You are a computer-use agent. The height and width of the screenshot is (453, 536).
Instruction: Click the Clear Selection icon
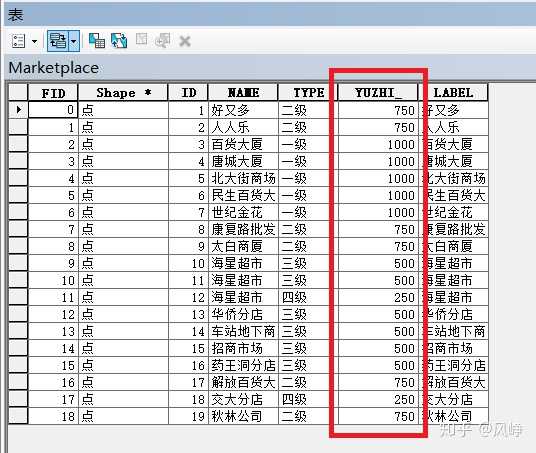(141, 39)
